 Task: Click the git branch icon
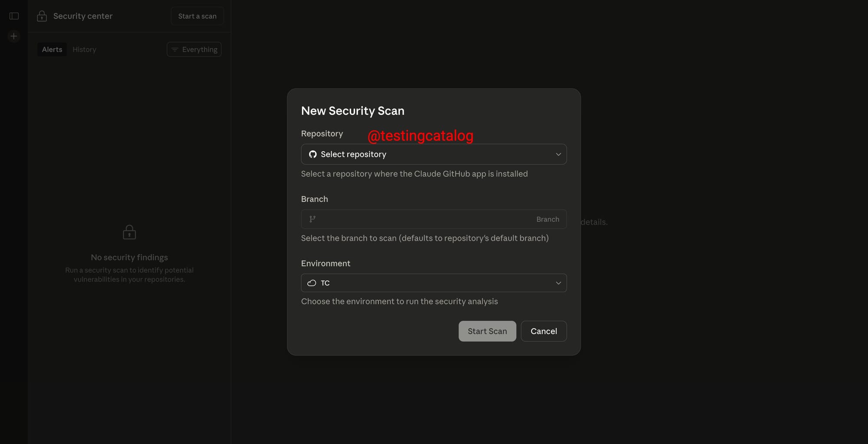pos(312,219)
